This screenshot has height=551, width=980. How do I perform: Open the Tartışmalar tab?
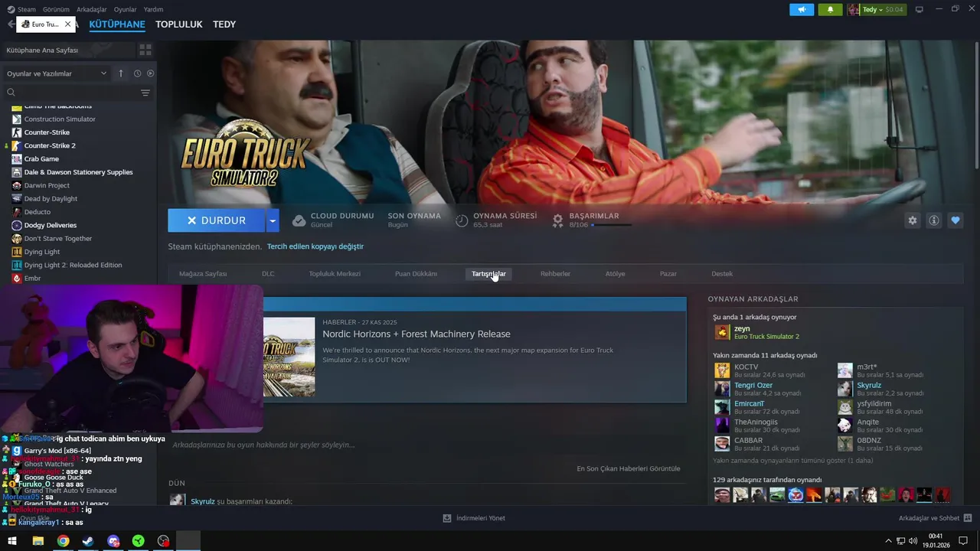[x=488, y=274]
